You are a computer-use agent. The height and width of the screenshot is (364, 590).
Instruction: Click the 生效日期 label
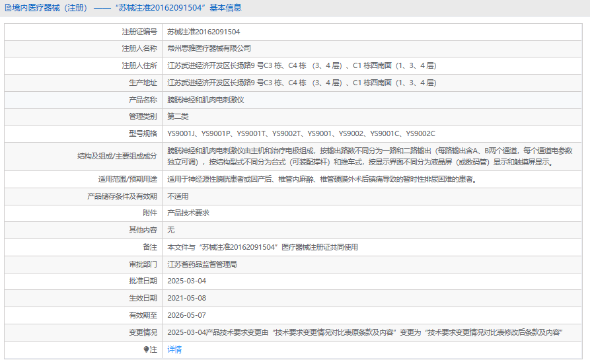pyautogui.click(x=143, y=298)
